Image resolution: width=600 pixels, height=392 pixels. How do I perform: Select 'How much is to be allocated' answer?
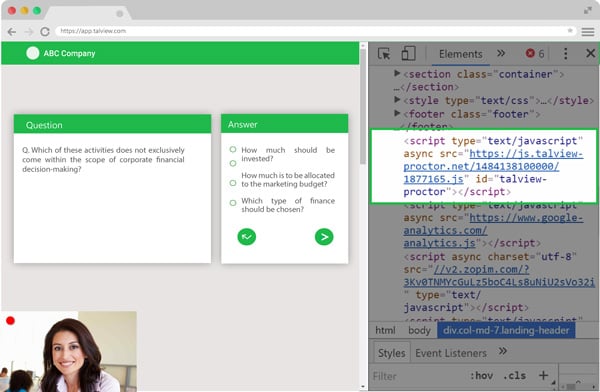click(233, 183)
